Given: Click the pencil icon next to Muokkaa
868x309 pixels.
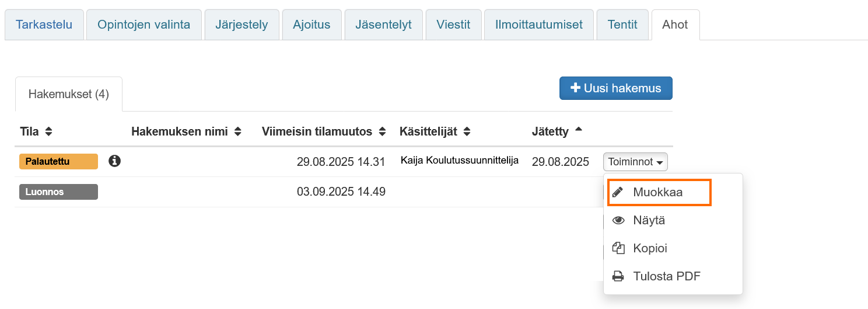Looking at the screenshot, I should pos(618,192).
